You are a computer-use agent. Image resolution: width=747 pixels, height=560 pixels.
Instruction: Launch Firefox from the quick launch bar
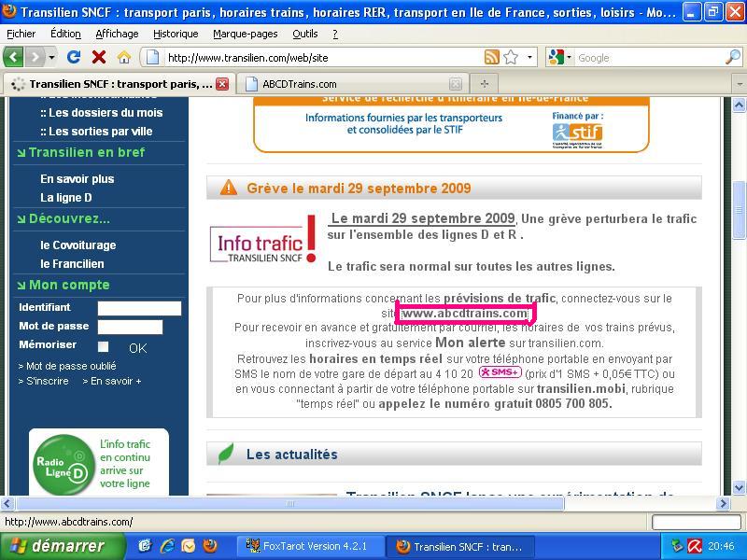(209, 546)
